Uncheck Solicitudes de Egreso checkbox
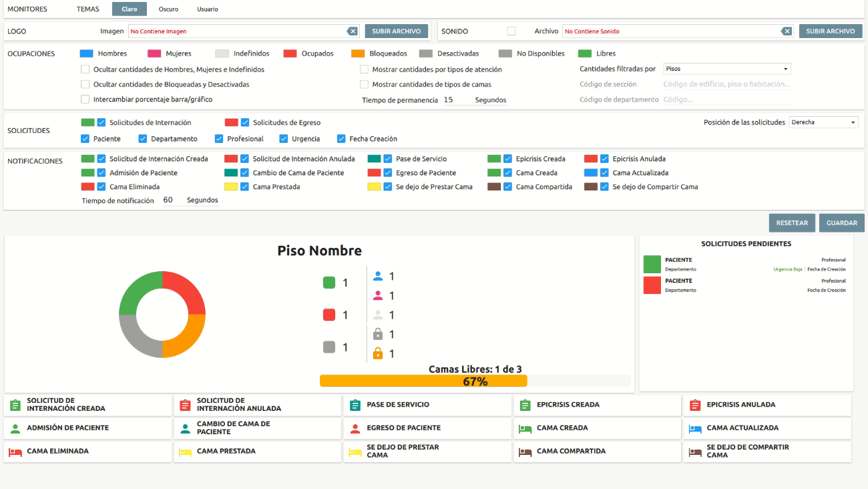The height and width of the screenshot is (489, 868). click(x=245, y=122)
